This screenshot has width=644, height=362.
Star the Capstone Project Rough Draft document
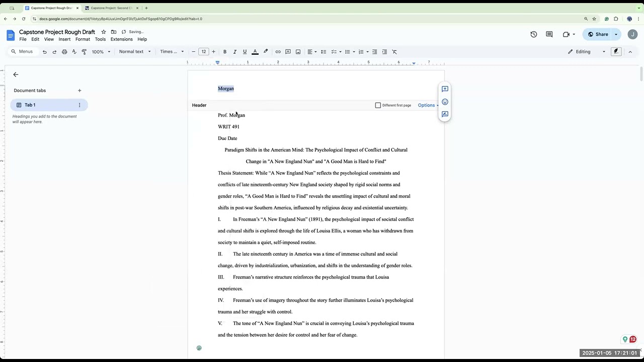104,32
